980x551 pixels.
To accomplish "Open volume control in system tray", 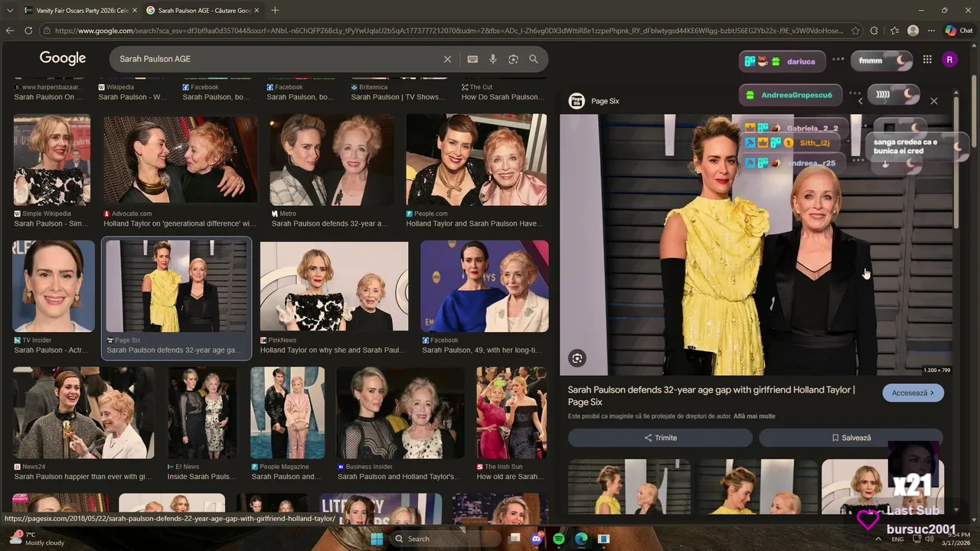I will pos(929,540).
